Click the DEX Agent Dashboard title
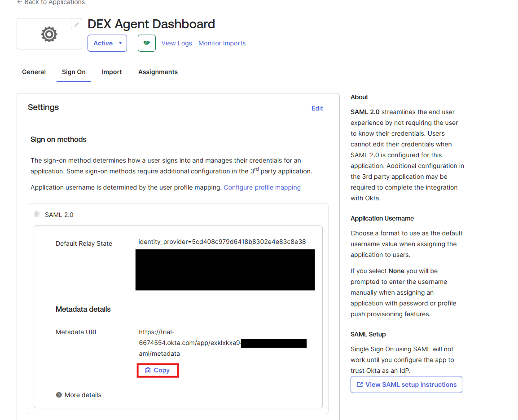The image size is (518, 420). click(151, 24)
